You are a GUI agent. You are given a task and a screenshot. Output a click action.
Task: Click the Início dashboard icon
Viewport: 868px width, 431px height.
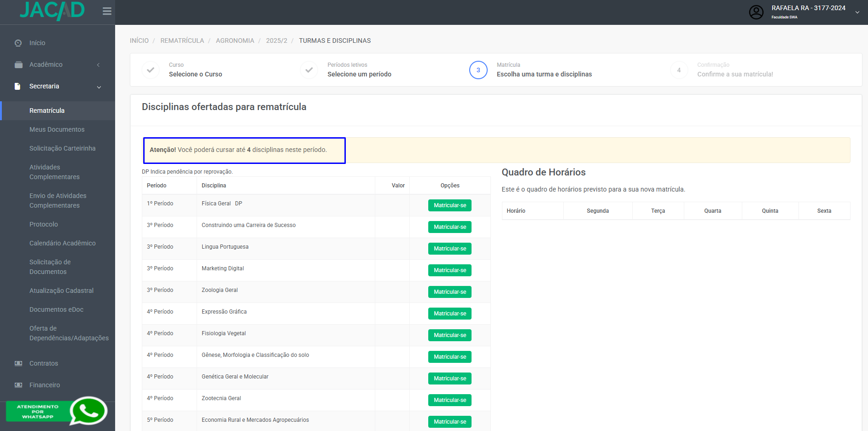18,43
